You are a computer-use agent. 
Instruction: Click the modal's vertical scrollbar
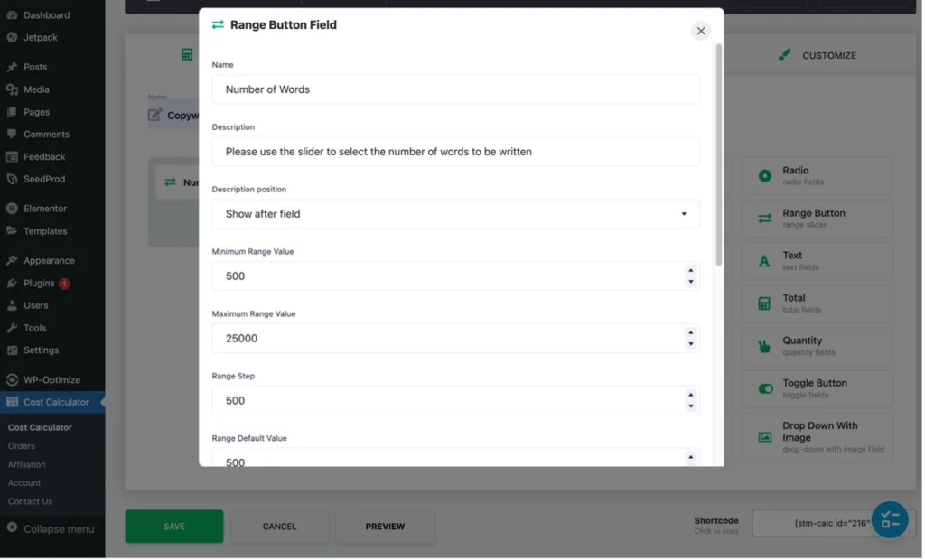click(x=719, y=154)
